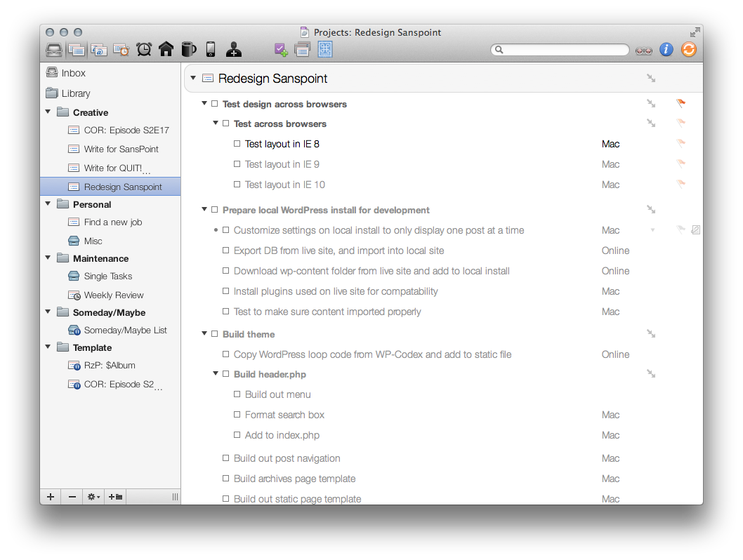Open the coffee mug perspective
The image size is (743, 560).
click(x=188, y=49)
